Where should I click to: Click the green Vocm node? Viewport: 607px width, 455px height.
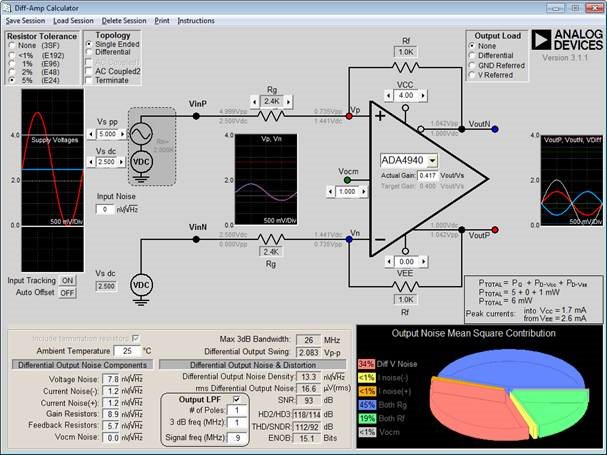pos(347,180)
